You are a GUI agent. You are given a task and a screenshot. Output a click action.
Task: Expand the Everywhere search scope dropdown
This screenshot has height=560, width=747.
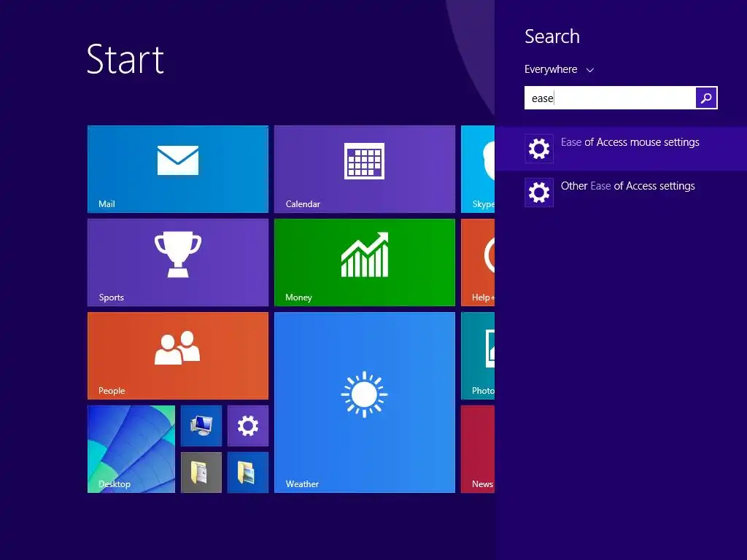point(559,69)
